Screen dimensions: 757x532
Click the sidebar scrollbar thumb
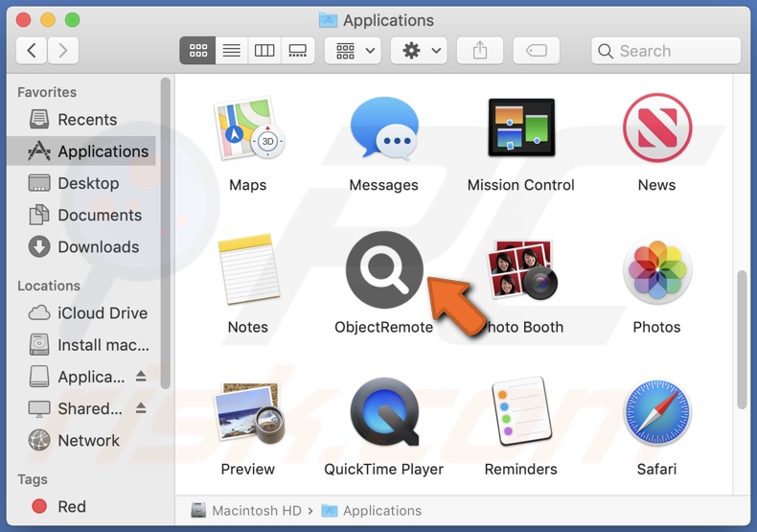[166, 233]
